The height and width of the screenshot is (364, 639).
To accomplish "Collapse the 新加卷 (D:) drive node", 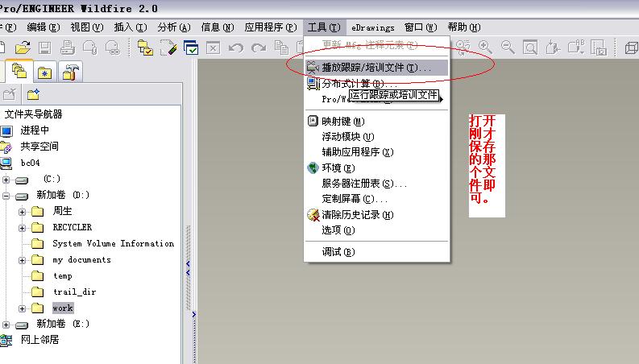I will (x=6, y=196).
